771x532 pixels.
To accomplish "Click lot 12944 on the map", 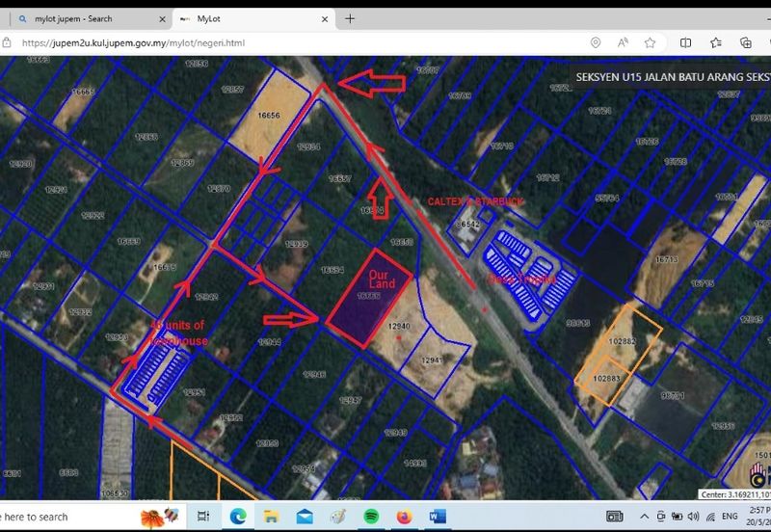I will point(270,342).
